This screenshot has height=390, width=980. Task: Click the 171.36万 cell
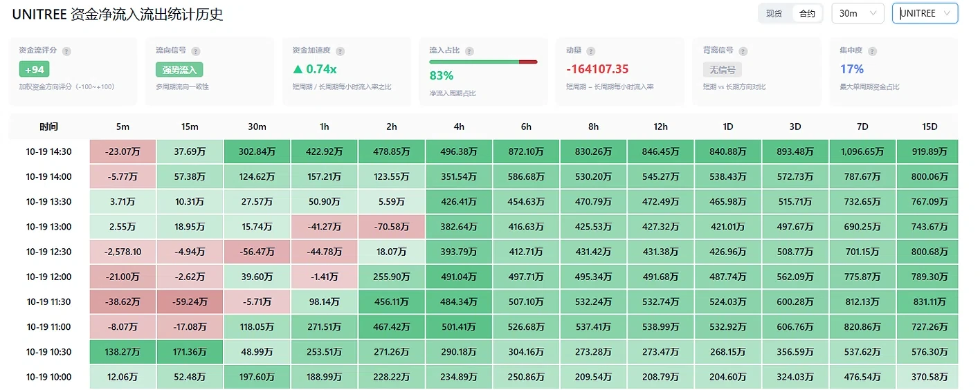(190, 352)
